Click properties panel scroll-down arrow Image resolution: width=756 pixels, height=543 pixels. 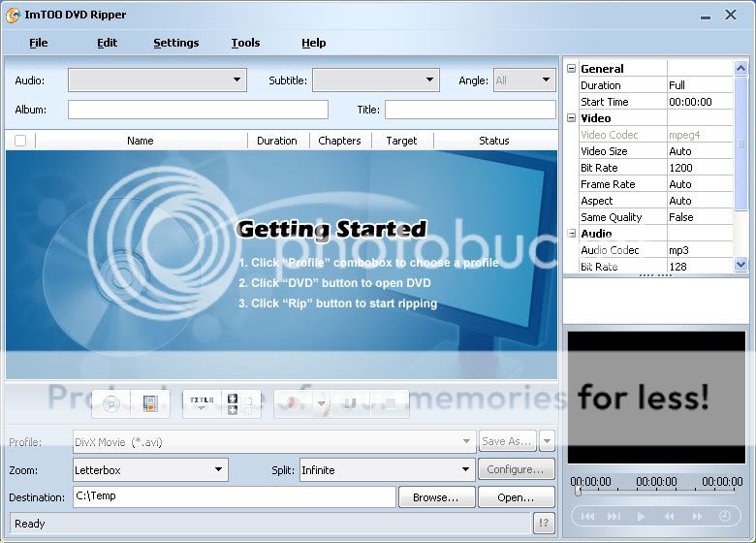[740, 265]
